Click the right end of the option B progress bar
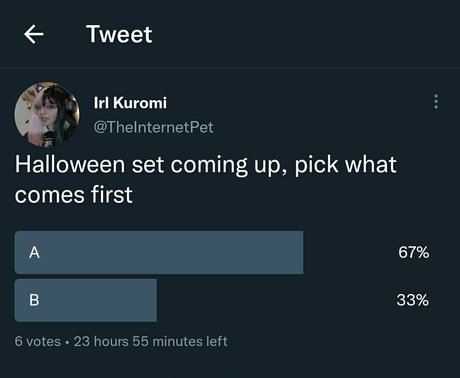The width and height of the screenshot is (460, 378). click(x=153, y=300)
